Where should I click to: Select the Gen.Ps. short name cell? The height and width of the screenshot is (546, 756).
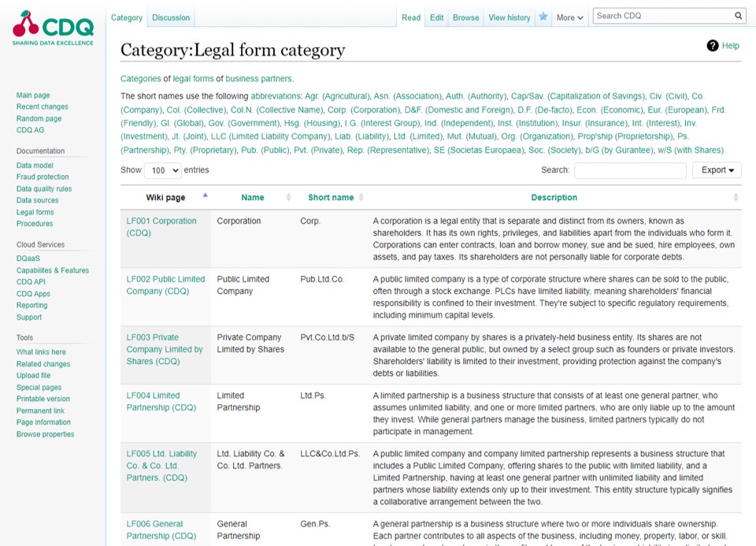(315, 524)
